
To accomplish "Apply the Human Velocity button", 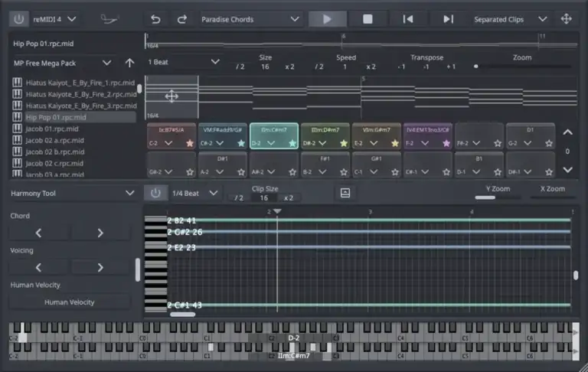I will coord(70,302).
